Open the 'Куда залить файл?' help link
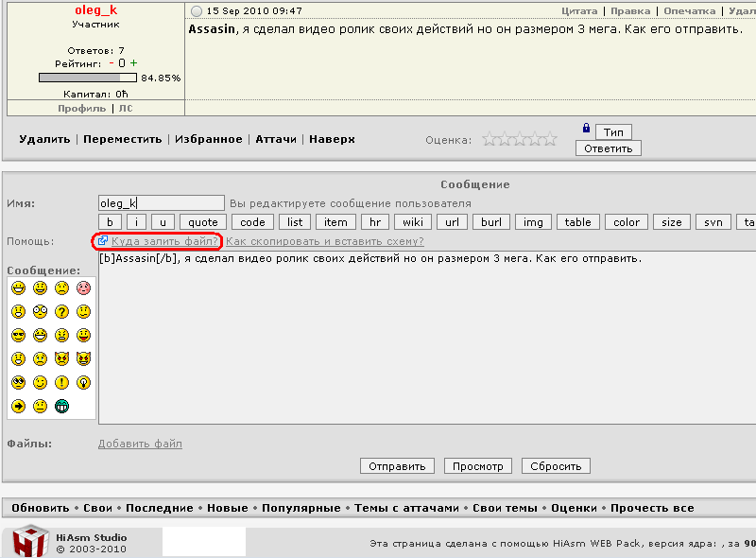Screen dimensions: 756x558 coord(164,241)
